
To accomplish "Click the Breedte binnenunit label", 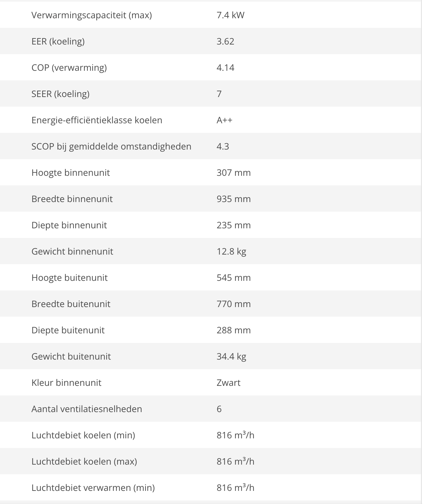I will (72, 199).
